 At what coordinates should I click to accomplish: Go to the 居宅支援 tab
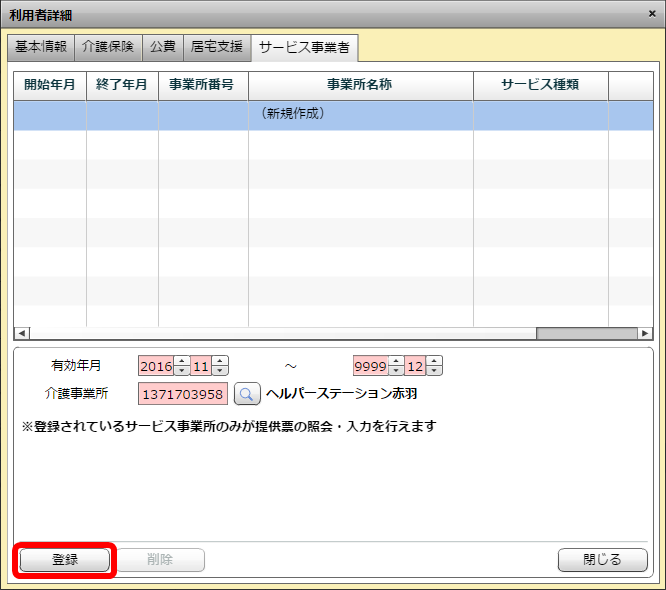(x=217, y=47)
